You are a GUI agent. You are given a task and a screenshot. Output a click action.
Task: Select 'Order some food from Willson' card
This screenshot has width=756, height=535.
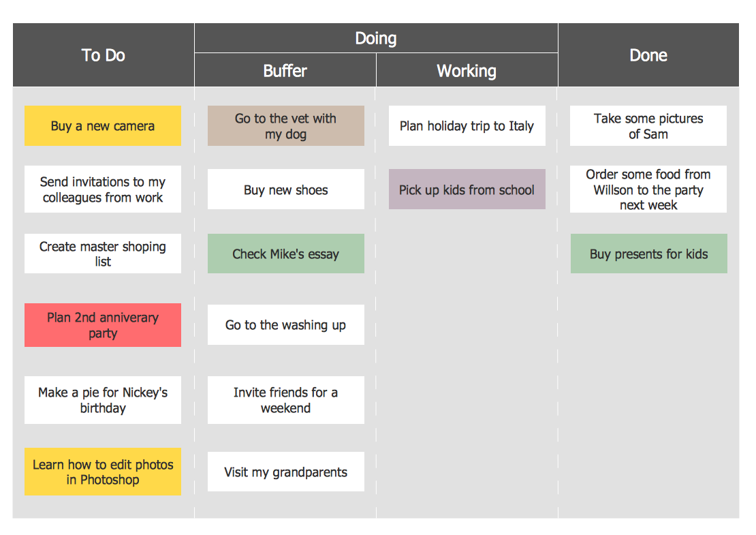click(648, 189)
